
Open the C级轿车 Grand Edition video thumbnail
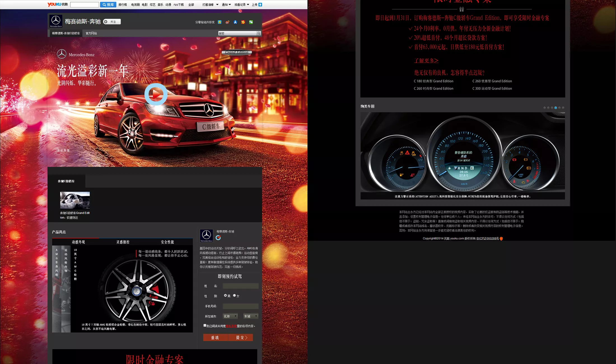pyautogui.click(x=75, y=200)
